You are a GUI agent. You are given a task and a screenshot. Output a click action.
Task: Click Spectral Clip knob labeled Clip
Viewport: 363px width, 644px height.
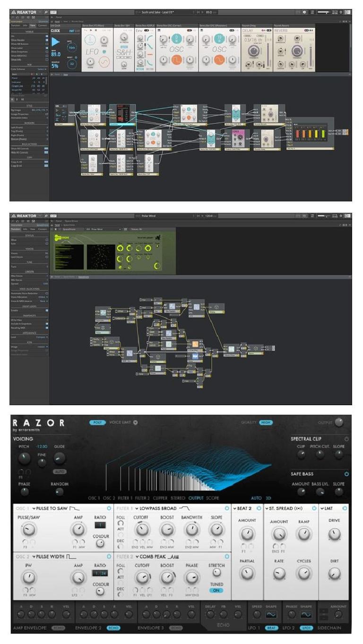[301, 454]
